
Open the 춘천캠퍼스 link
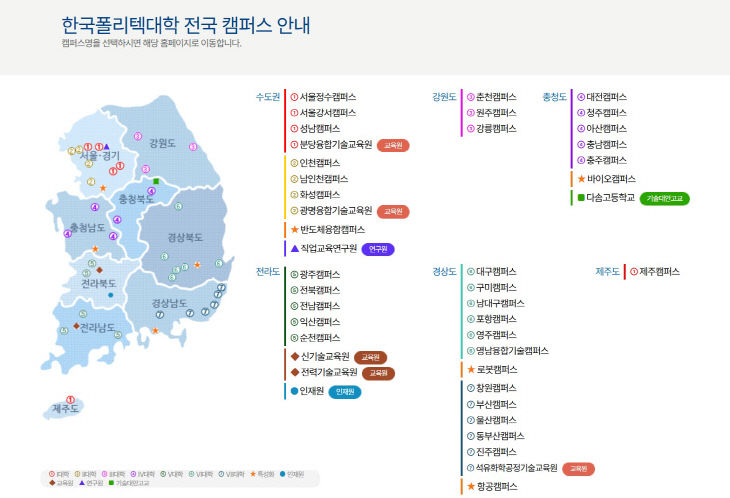496,97
